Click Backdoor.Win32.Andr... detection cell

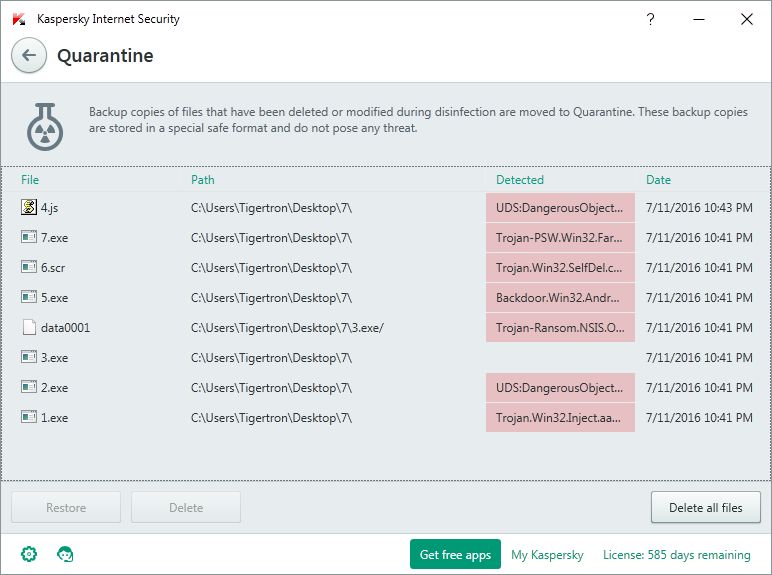[560, 298]
